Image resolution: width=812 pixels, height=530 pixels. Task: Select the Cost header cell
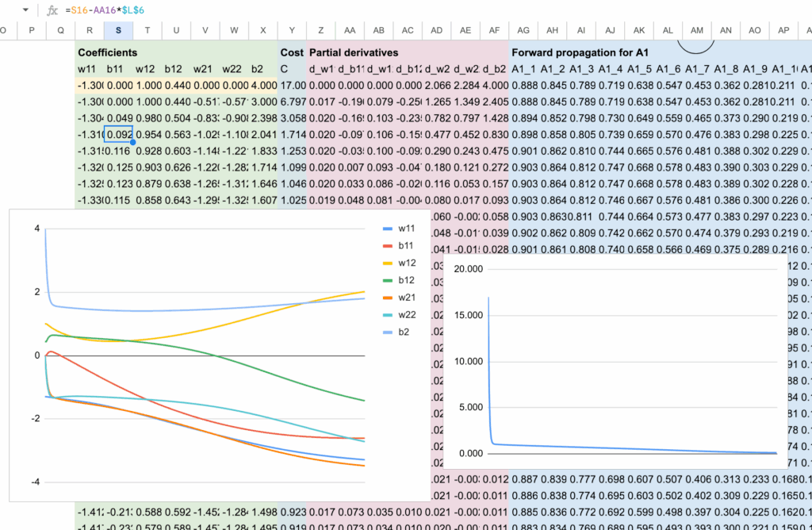292,52
